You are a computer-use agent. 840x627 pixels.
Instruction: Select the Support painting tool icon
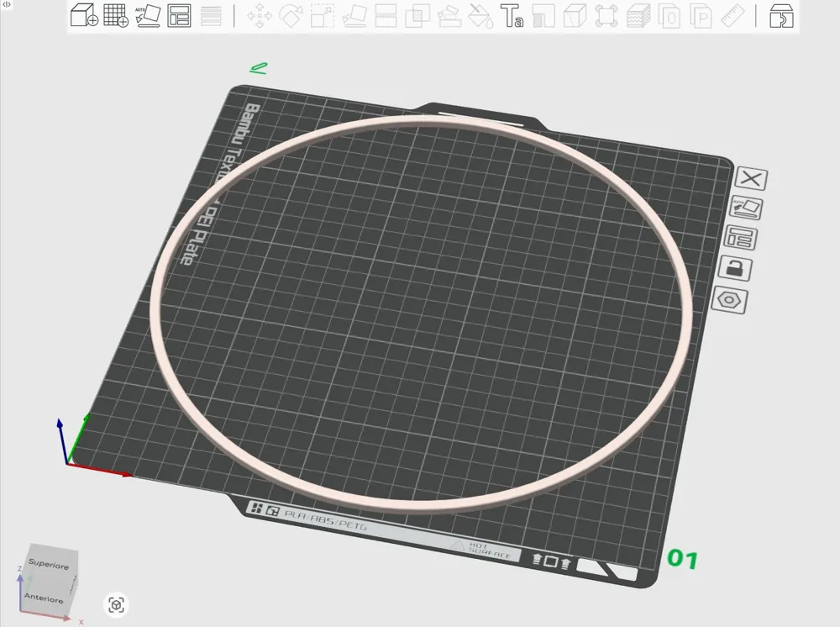[x=449, y=16]
